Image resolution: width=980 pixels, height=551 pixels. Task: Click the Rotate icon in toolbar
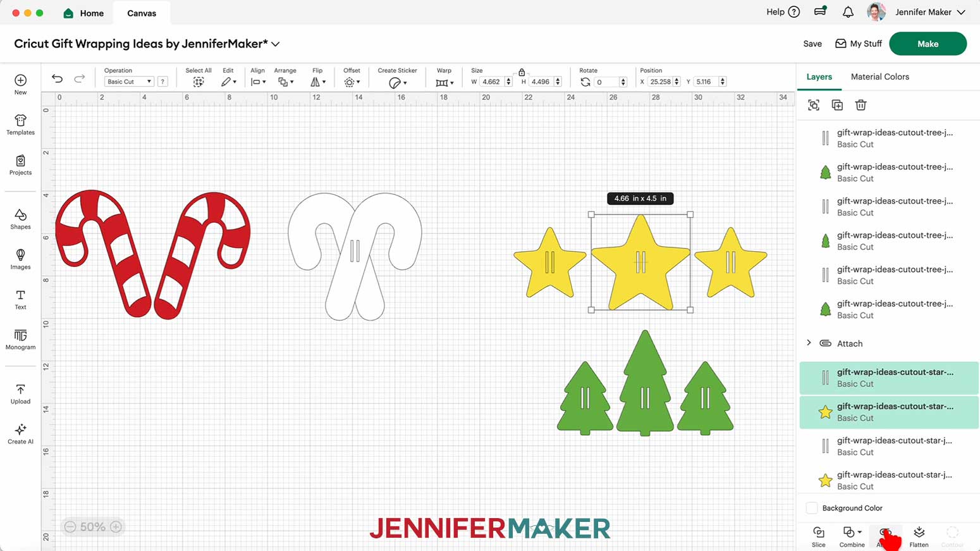pos(585,82)
